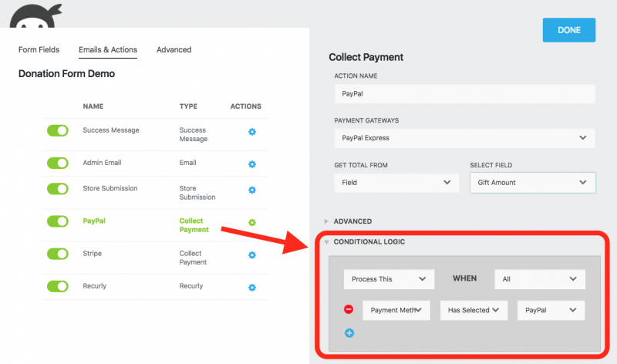Viewport: 617px width, 364px height.
Task: Add condition with blue plus icon
Action: [x=349, y=333]
